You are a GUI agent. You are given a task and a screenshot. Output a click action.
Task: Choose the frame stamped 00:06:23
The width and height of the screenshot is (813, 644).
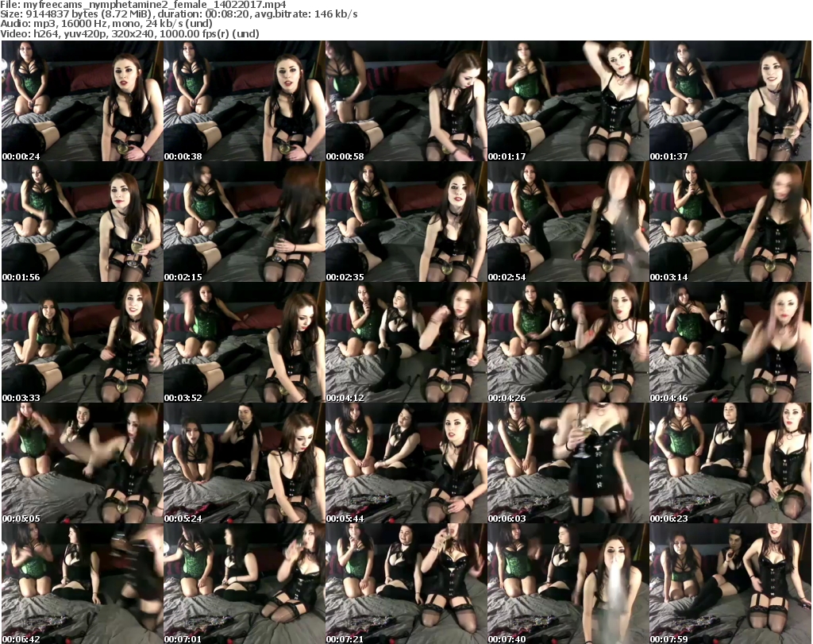click(730, 464)
